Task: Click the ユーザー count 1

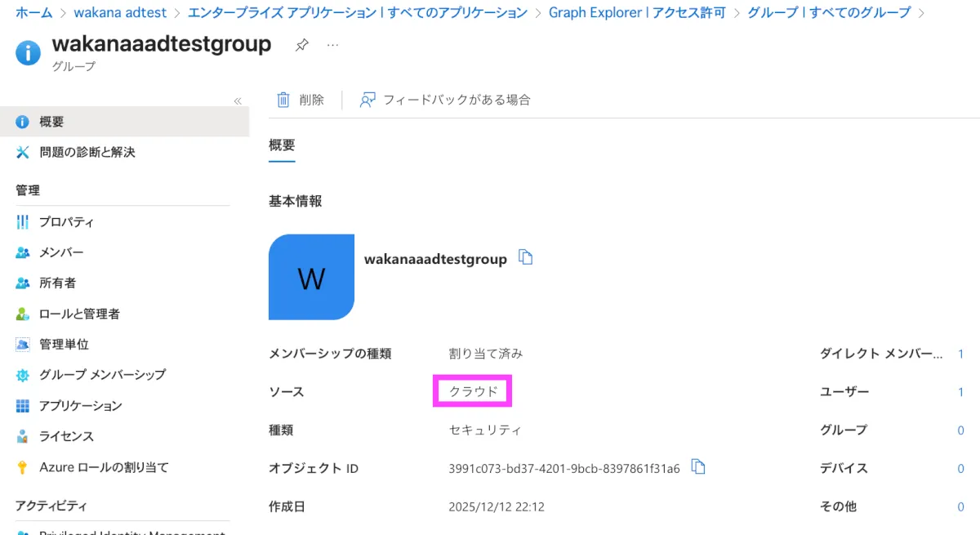Action: click(x=961, y=392)
